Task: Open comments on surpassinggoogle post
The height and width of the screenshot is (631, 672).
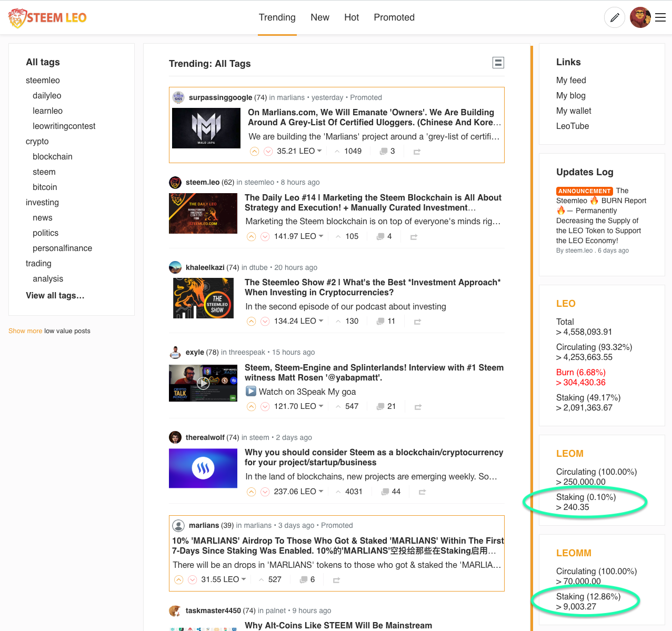Action: click(x=387, y=152)
